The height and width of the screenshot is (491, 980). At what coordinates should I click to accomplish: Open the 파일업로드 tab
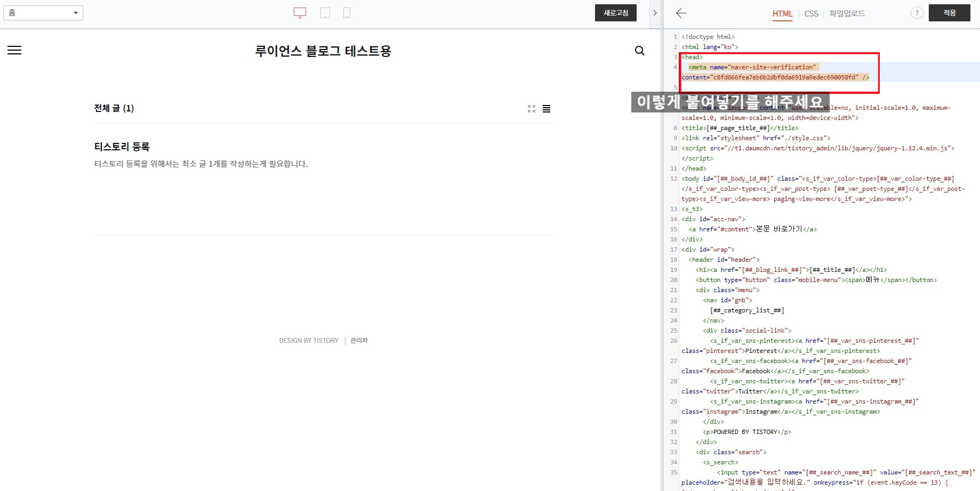click(847, 13)
